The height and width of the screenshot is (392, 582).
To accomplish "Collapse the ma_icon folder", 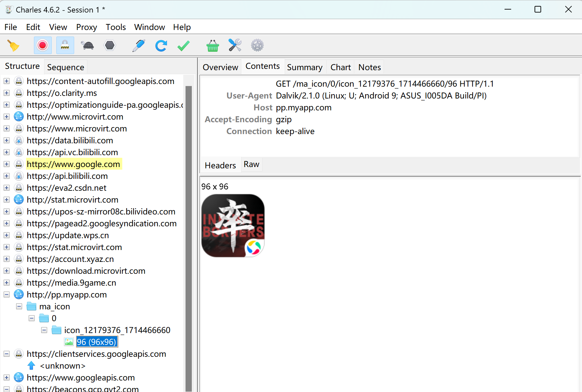I will [x=19, y=306].
